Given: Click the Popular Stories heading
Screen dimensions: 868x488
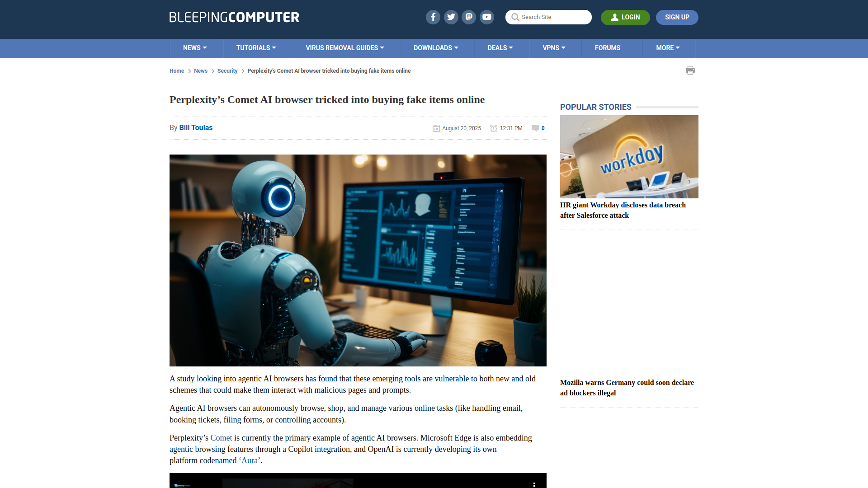Looking at the screenshot, I should point(595,107).
